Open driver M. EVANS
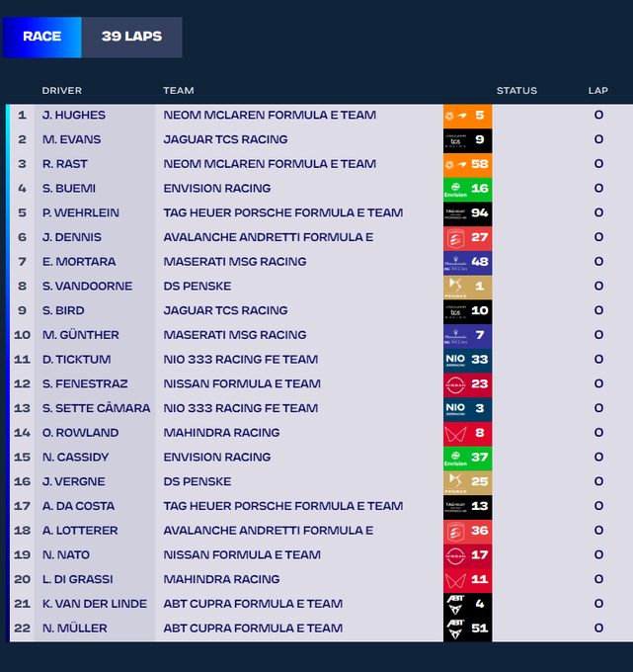The width and height of the screenshot is (633, 672). pyautogui.click(x=71, y=139)
